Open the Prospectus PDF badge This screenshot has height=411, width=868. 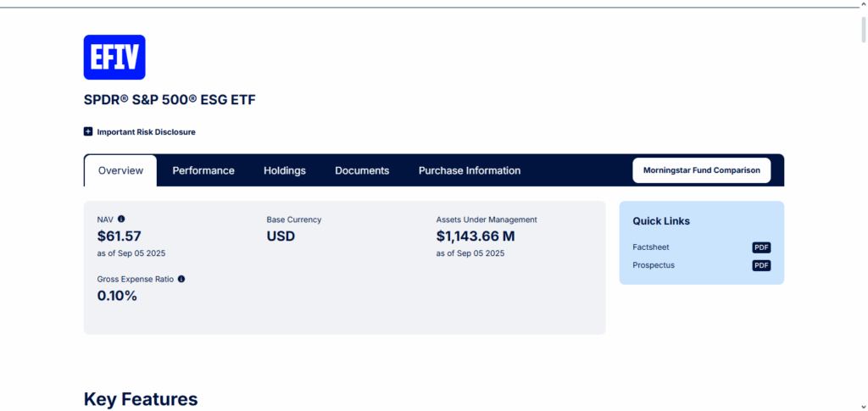click(x=761, y=265)
